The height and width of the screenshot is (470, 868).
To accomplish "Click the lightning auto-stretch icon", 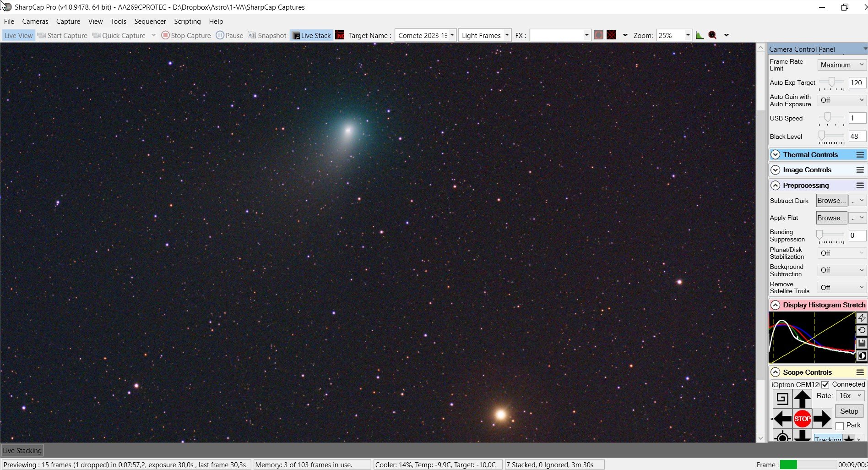I will (x=862, y=318).
